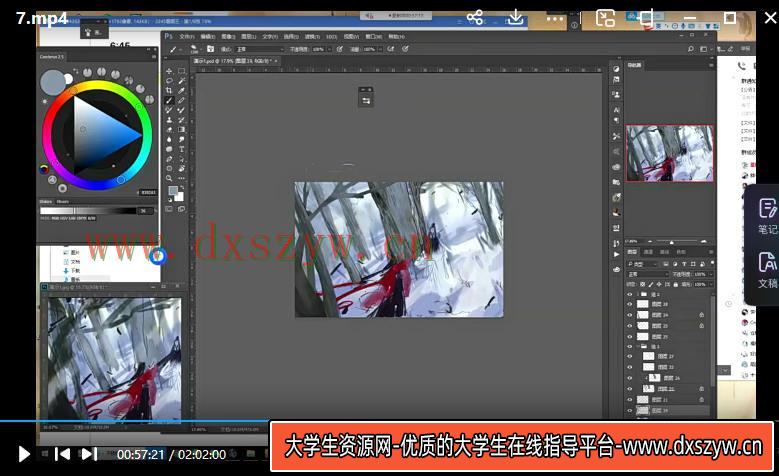Open layer blend mode dropdown
Image resolution: width=779 pixels, height=476 pixels.
(648, 274)
